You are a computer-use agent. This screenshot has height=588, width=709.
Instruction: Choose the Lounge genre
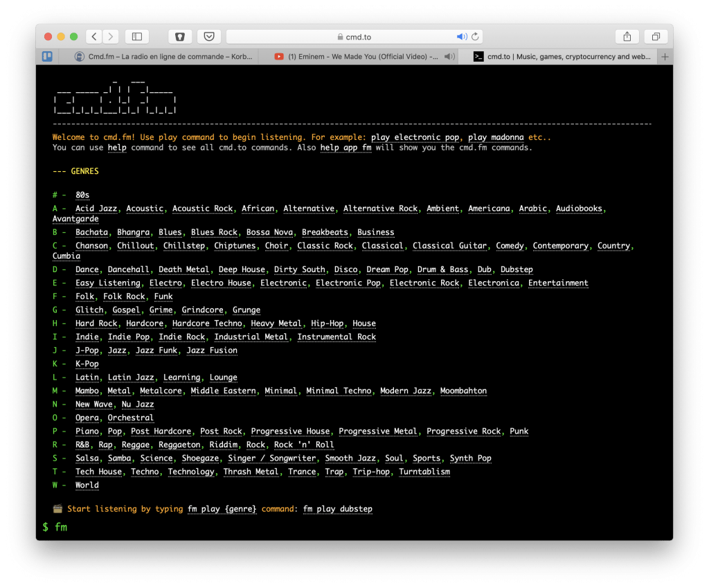[224, 377]
